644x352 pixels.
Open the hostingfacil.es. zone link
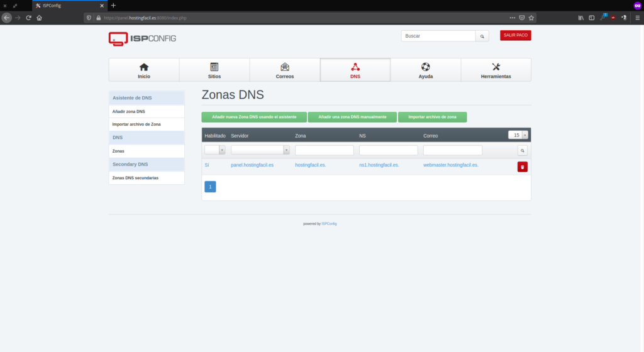310,165
